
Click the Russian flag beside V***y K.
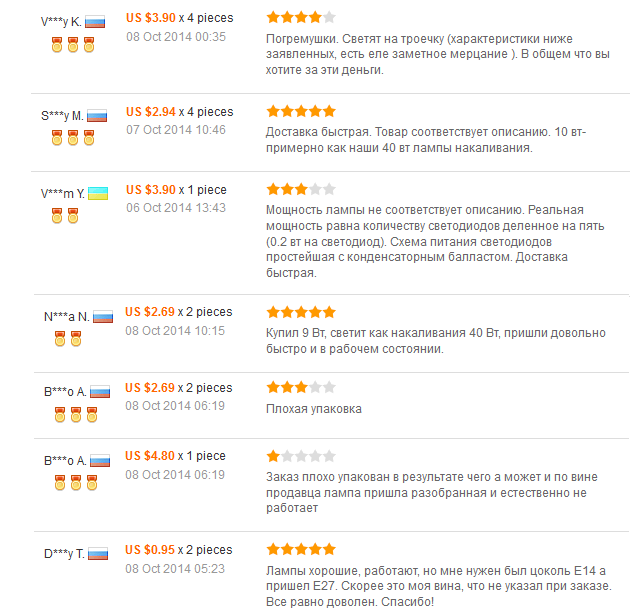tap(96, 21)
